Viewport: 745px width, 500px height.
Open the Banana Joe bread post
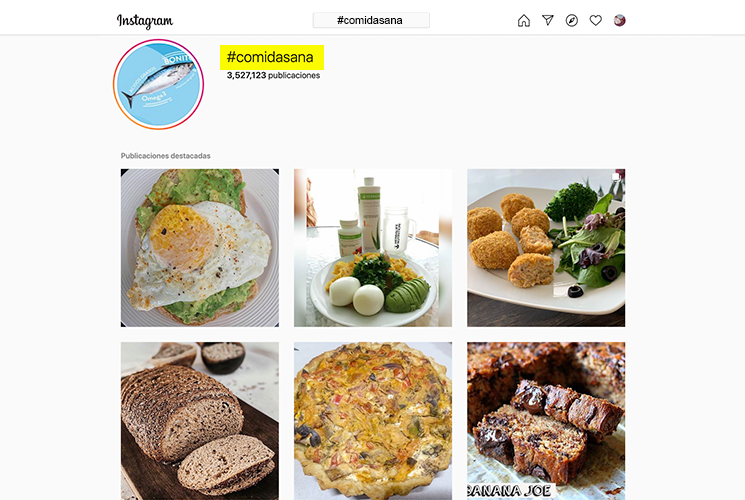click(546, 421)
